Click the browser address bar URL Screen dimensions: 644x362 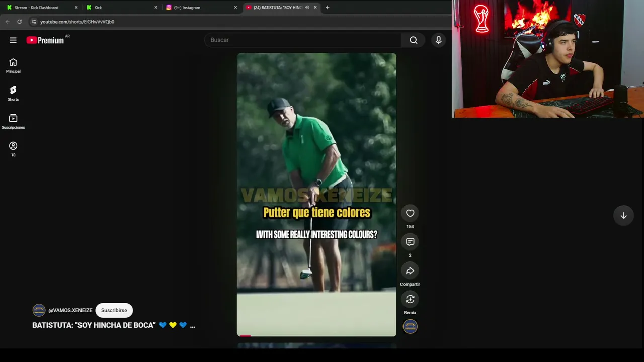pyautogui.click(x=77, y=22)
